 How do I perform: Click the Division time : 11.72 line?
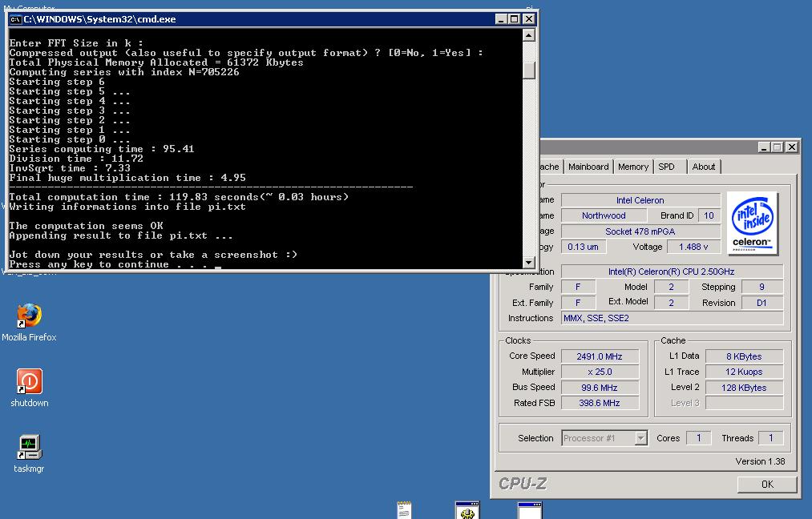(x=76, y=159)
